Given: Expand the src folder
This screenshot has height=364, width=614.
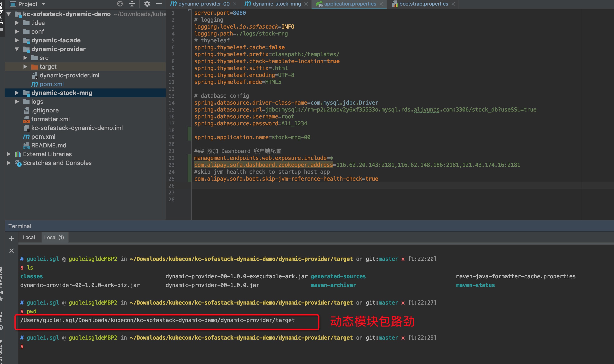Looking at the screenshot, I should click(25, 58).
